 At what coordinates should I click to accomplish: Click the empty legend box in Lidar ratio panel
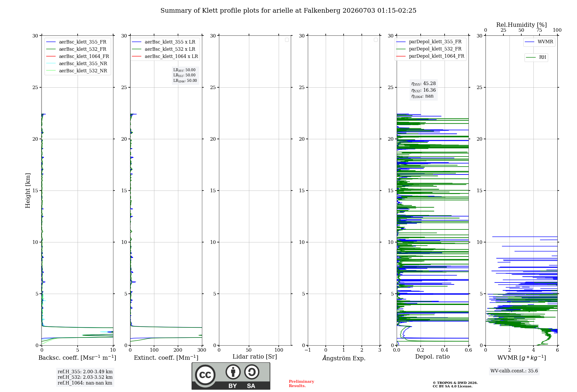(x=287, y=40)
